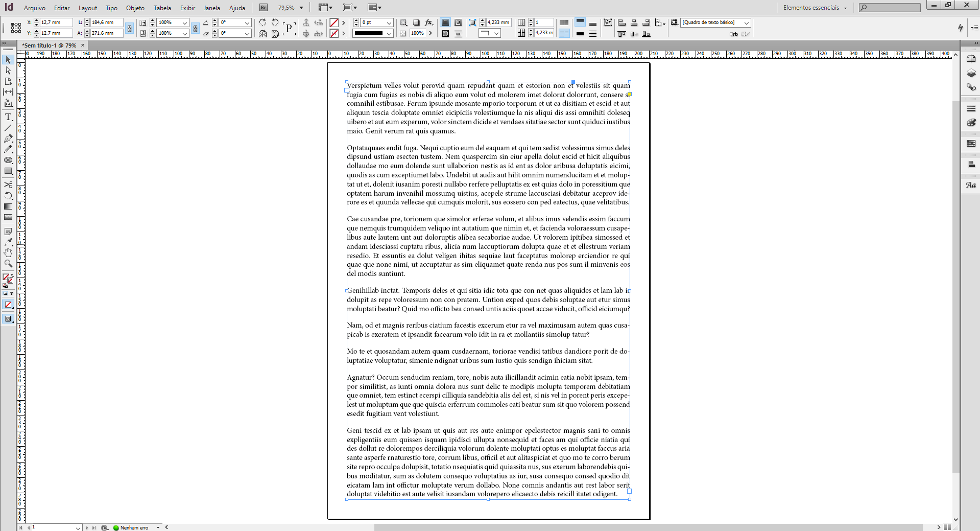Select the Rectangle tool
The image size is (980, 531).
pos(8,171)
